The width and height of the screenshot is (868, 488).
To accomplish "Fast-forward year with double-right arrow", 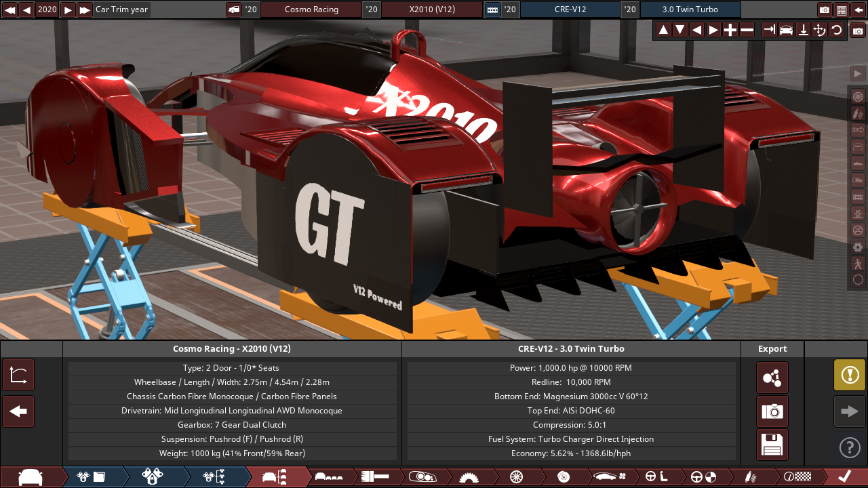I will click(85, 9).
